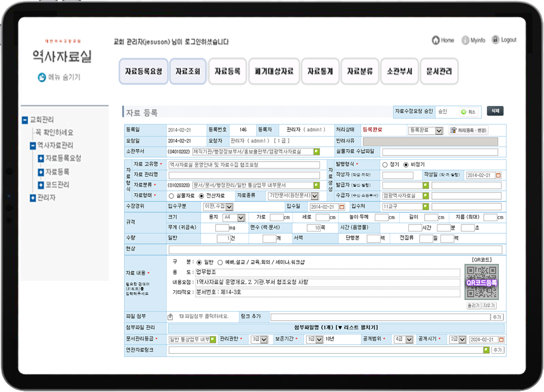This screenshot has width=544, height=392.
Task: Choose the 실물자료 radio option
Action: click(171, 196)
